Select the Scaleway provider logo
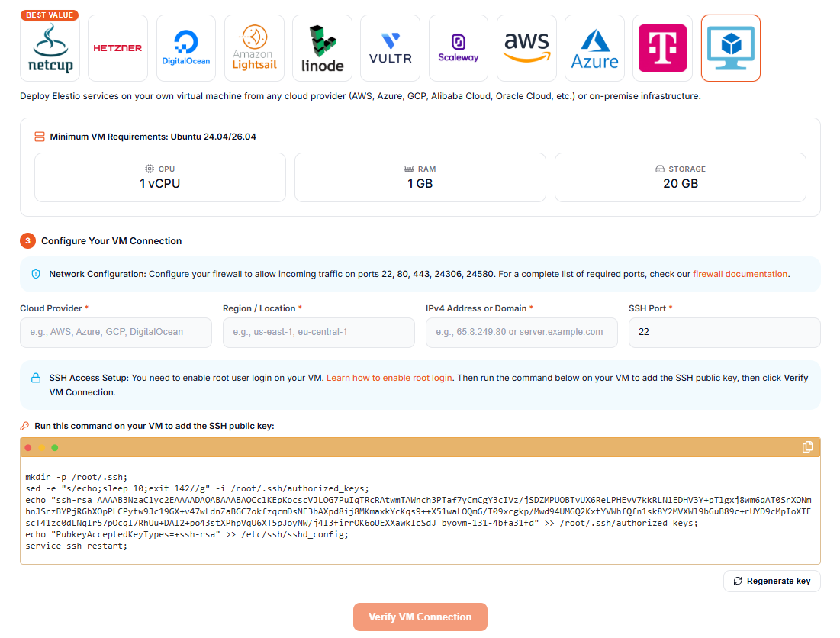This screenshot has width=840, height=638. 458,48
